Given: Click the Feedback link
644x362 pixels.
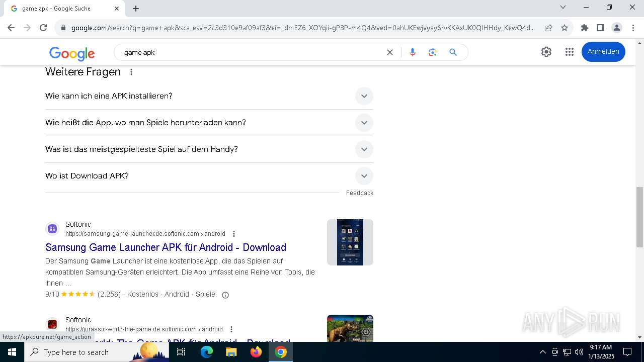Looking at the screenshot, I should tap(360, 193).
